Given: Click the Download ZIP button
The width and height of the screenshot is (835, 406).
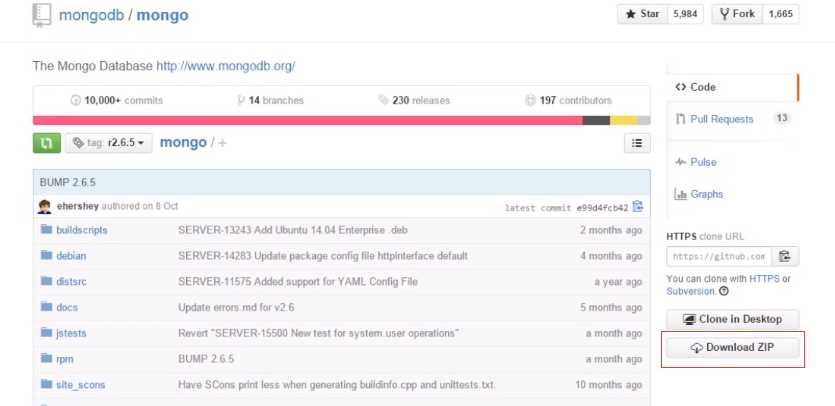Looking at the screenshot, I should [733, 348].
